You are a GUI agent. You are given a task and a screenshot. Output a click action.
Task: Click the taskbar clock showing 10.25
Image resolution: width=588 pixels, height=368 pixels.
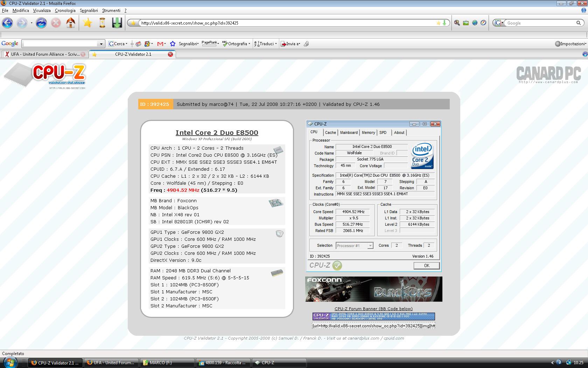point(579,363)
